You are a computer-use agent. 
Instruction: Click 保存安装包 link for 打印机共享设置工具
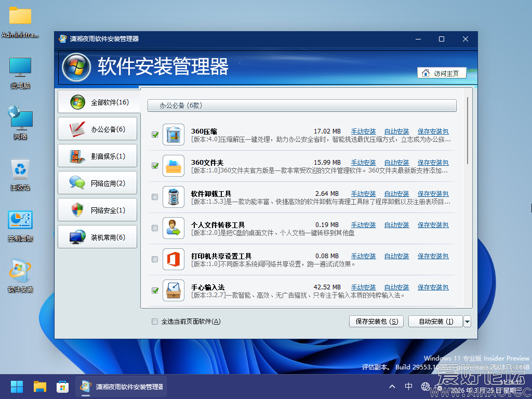click(433, 257)
